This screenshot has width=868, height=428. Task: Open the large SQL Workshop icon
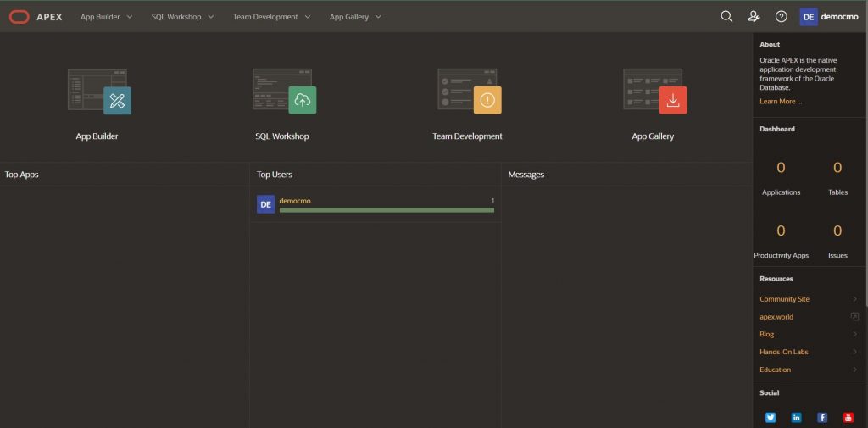[x=285, y=92]
